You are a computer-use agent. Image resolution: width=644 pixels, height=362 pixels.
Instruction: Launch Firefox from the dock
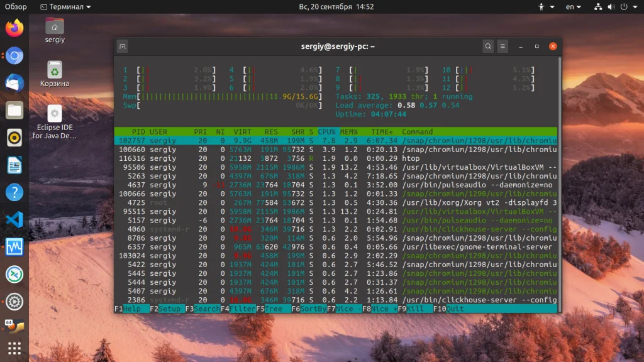(x=14, y=28)
